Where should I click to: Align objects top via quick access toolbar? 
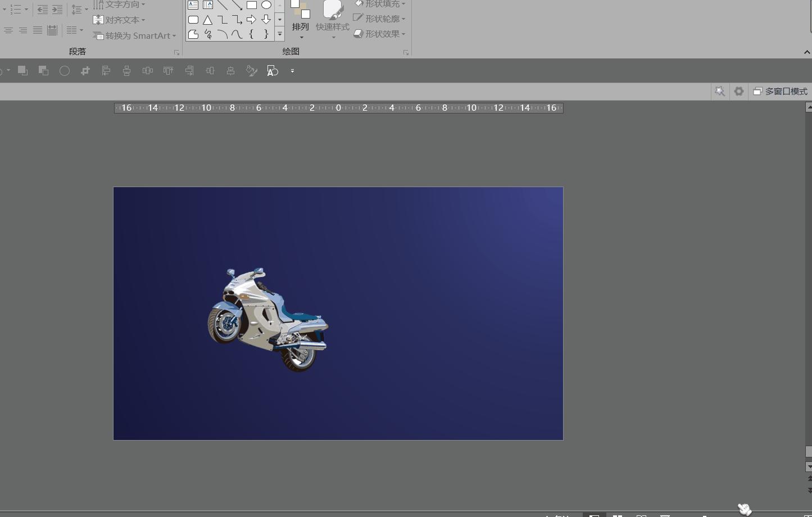click(168, 71)
